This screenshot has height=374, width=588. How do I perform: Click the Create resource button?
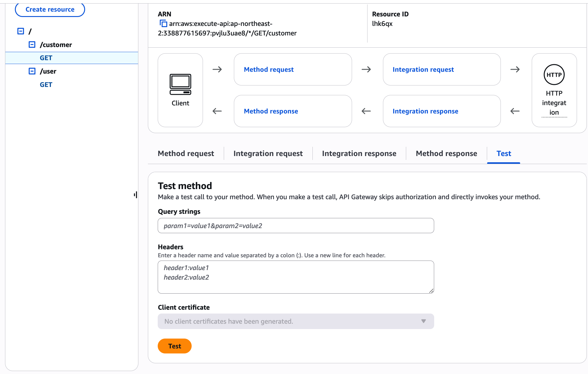[x=50, y=10]
